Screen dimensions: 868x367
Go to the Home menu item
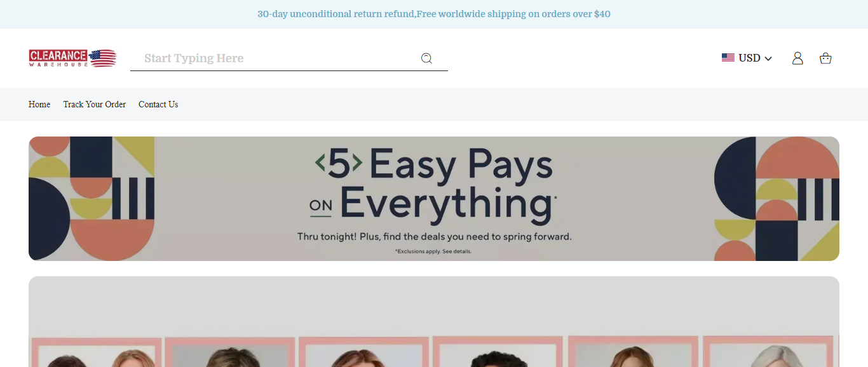[x=39, y=104]
